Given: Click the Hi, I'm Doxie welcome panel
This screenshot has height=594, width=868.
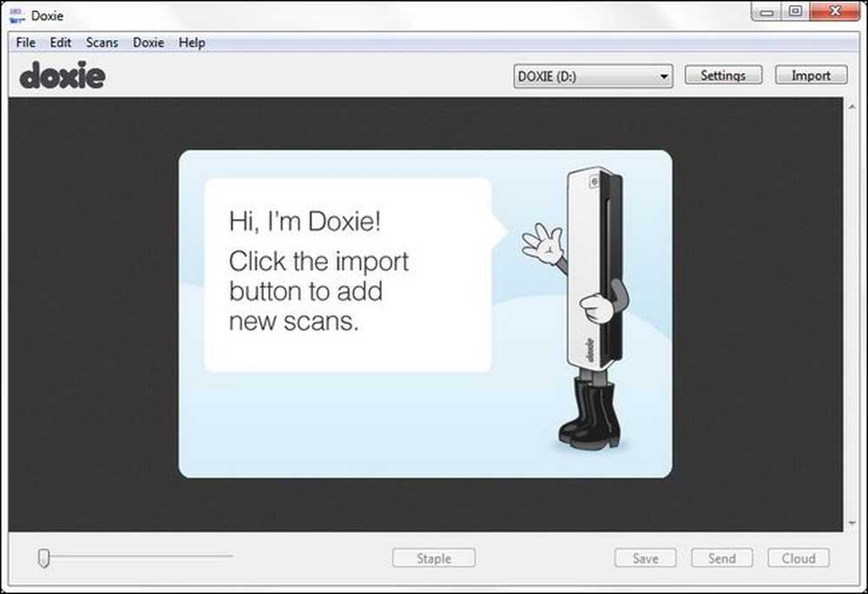Looking at the screenshot, I should (425, 313).
